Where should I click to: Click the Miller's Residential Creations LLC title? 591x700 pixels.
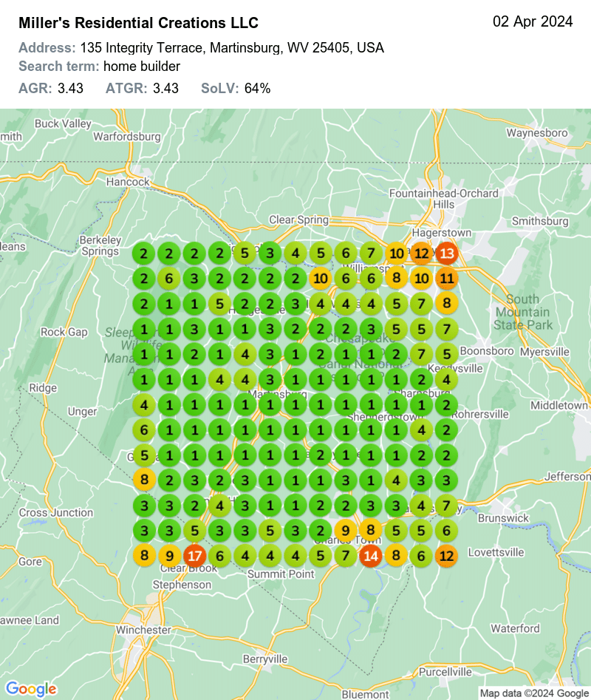coord(138,24)
